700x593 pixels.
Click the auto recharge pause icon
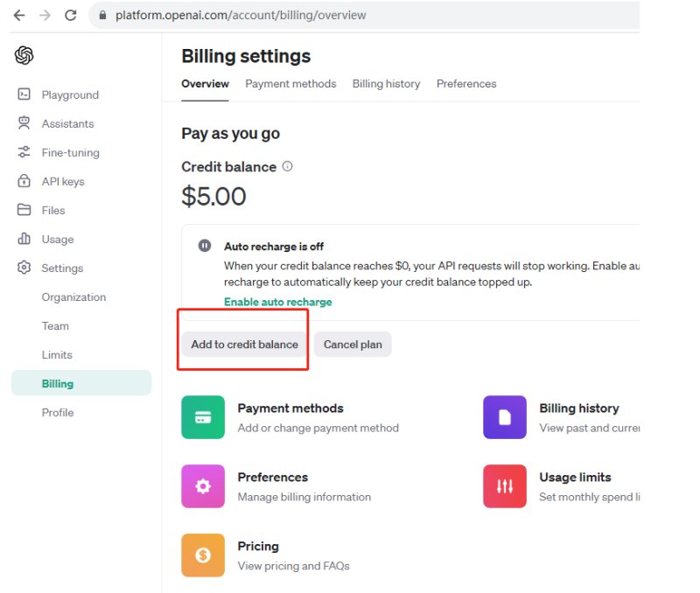pyautogui.click(x=205, y=246)
